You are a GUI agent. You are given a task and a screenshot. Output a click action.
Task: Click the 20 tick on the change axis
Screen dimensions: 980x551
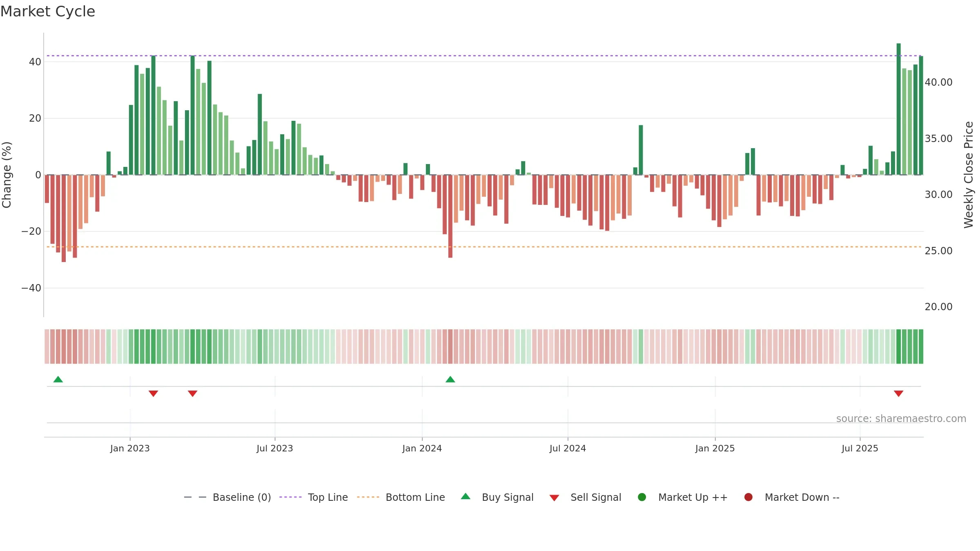(x=35, y=118)
